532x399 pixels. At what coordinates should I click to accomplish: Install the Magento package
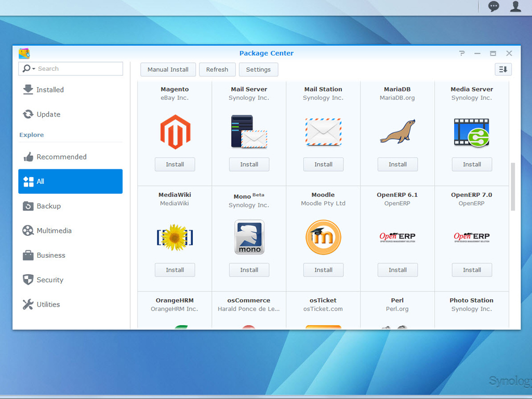[x=175, y=165]
